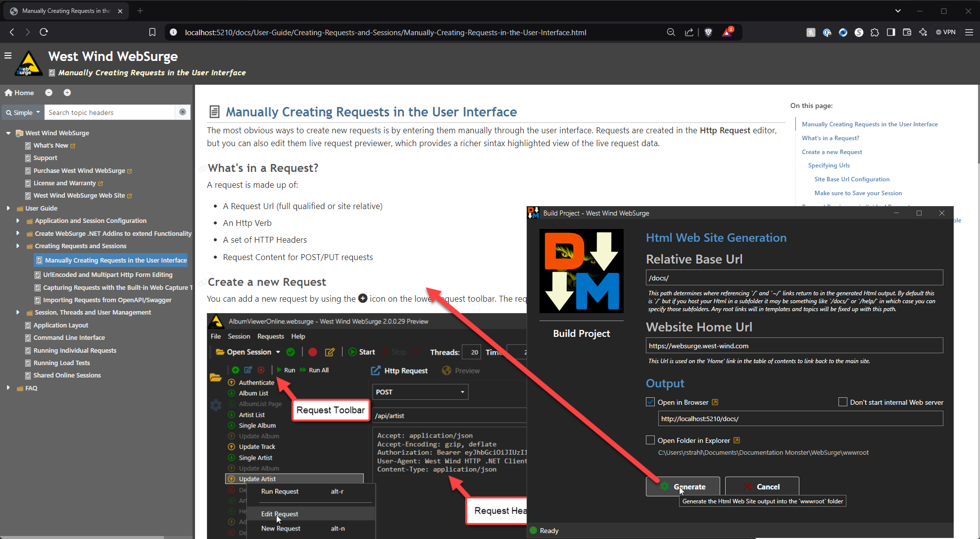Click the Search topic headers input
The width and height of the screenshot is (980, 539).
point(109,112)
